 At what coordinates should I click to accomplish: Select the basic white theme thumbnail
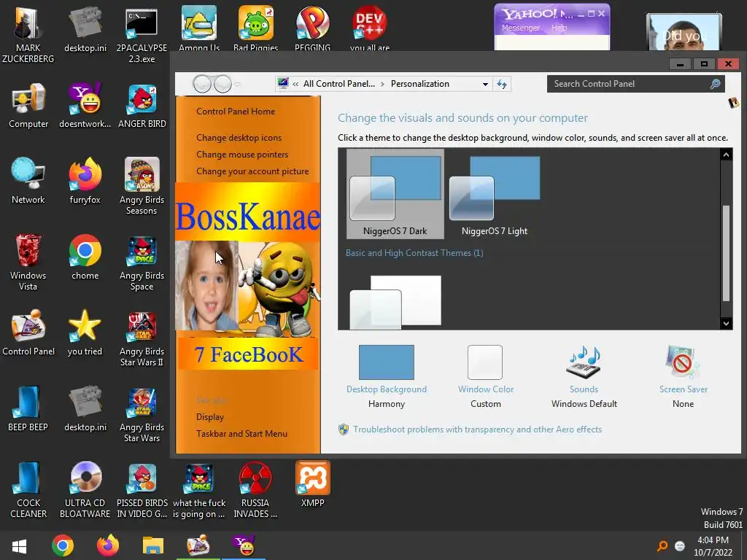point(395,302)
